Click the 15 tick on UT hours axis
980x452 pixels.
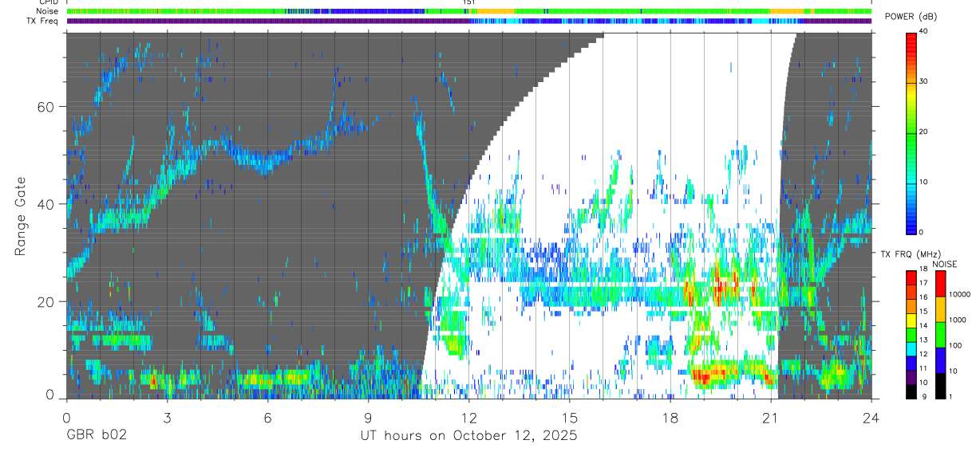[x=569, y=417]
